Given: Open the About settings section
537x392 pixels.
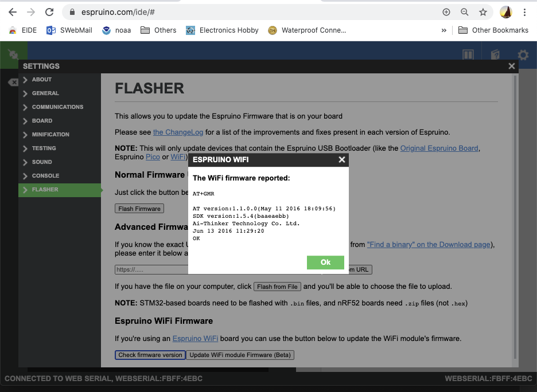Looking at the screenshot, I should pyautogui.click(x=60, y=79).
